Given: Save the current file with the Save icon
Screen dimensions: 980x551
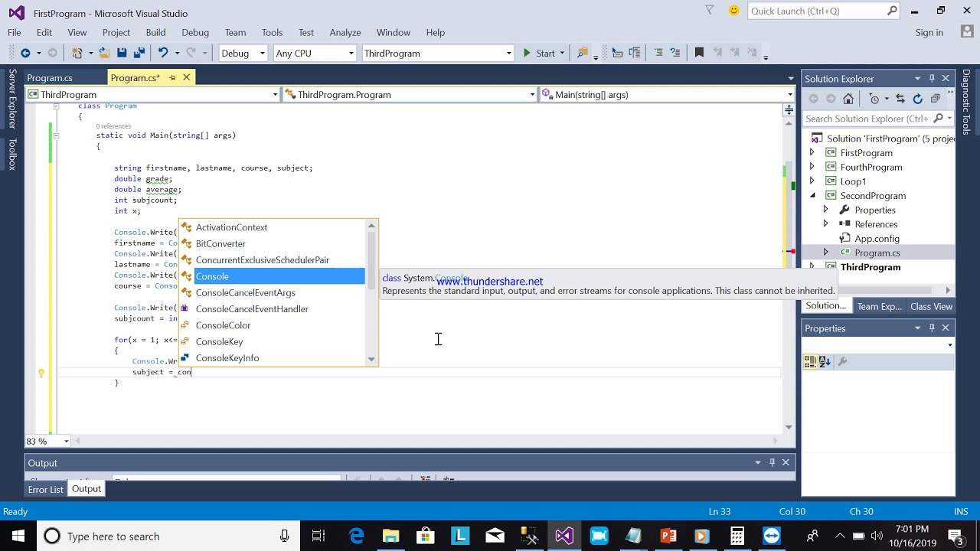Looking at the screenshot, I should click(x=122, y=53).
